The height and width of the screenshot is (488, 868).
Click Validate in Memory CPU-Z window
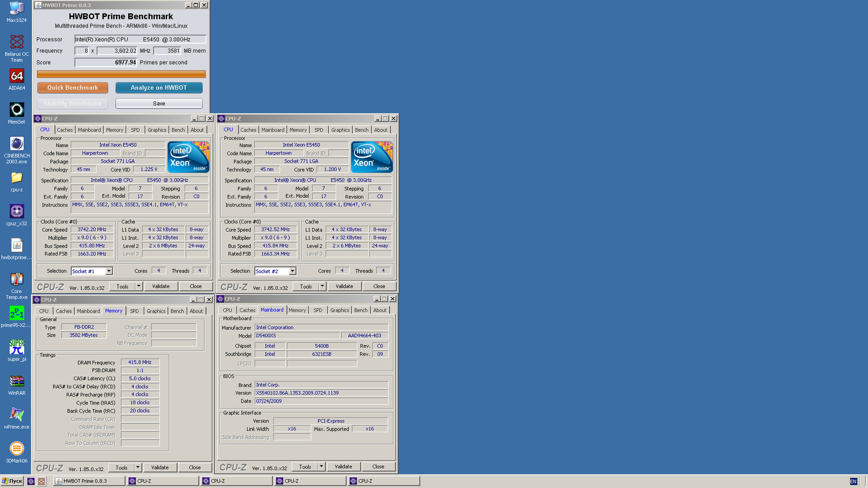pos(160,468)
